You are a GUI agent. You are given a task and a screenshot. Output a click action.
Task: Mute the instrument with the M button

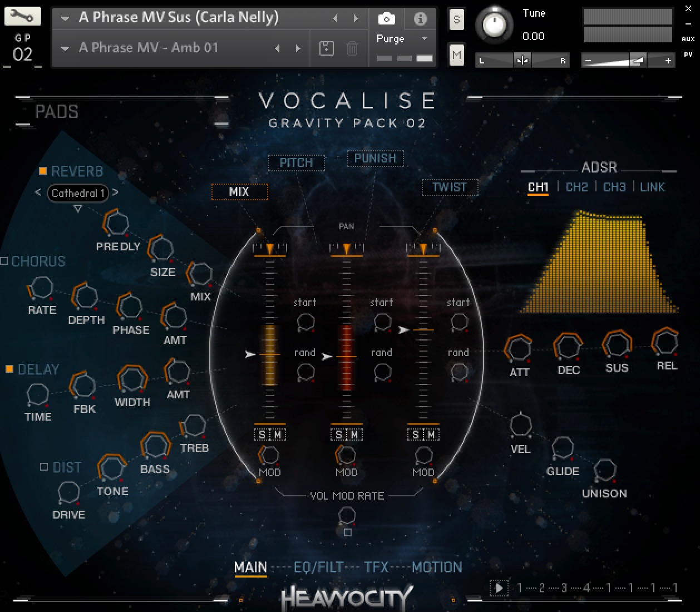click(456, 55)
